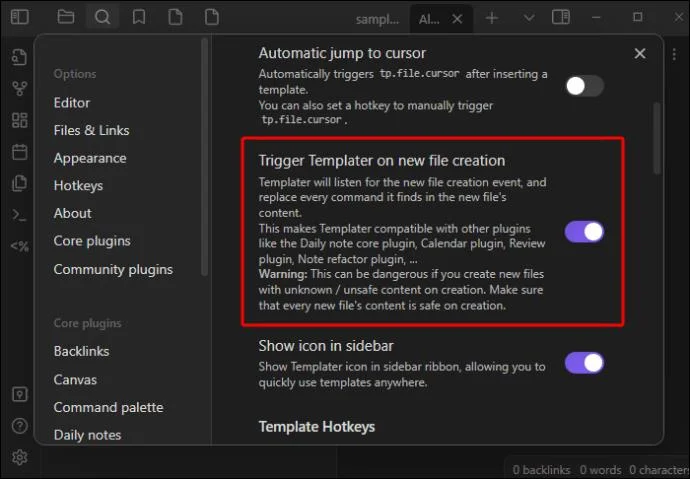The height and width of the screenshot is (479, 690).
Task: Close the active Al... tab
Action: [x=457, y=19]
